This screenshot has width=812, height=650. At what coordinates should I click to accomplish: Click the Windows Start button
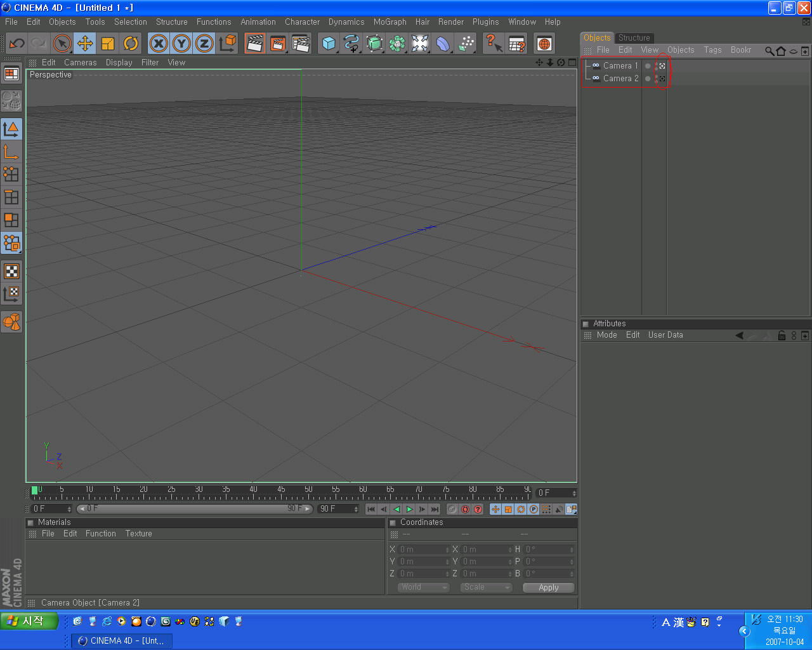[x=30, y=621]
